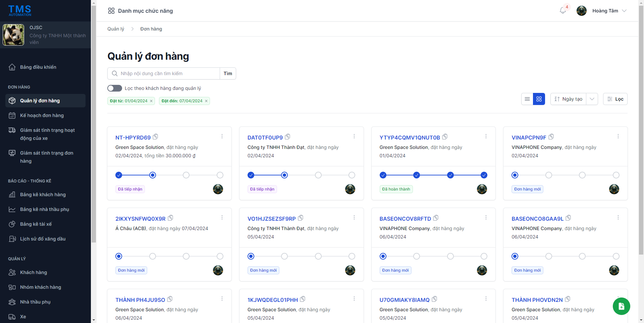This screenshot has width=644, height=323.
Task: Click the main page vertical scrollbar
Action: [641, 131]
